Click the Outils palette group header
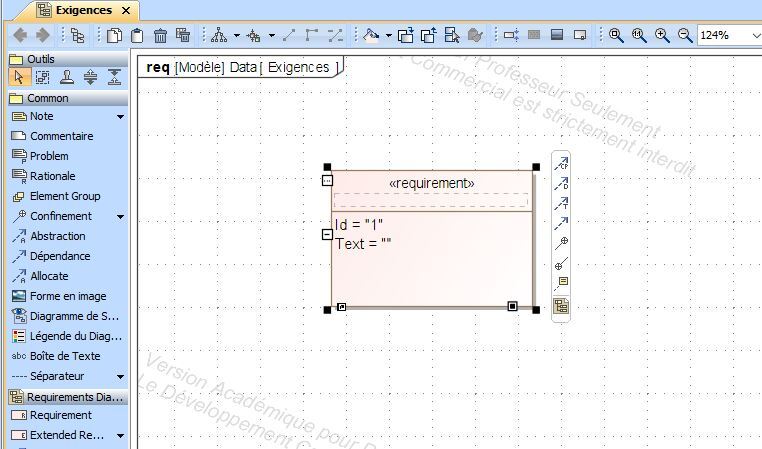The width and height of the screenshot is (762, 449). tap(40, 59)
